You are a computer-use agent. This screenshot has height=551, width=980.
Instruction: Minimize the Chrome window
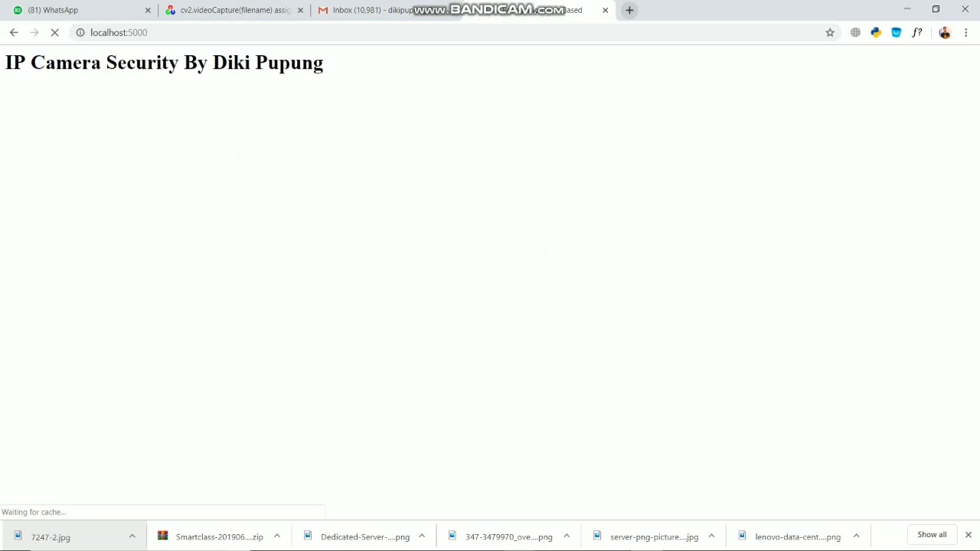pos(906,9)
